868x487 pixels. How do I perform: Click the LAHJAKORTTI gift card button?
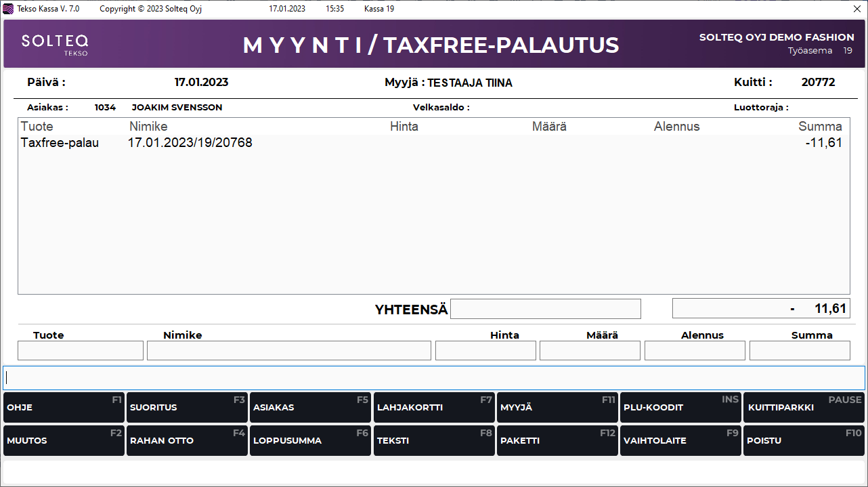pyautogui.click(x=434, y=407)
